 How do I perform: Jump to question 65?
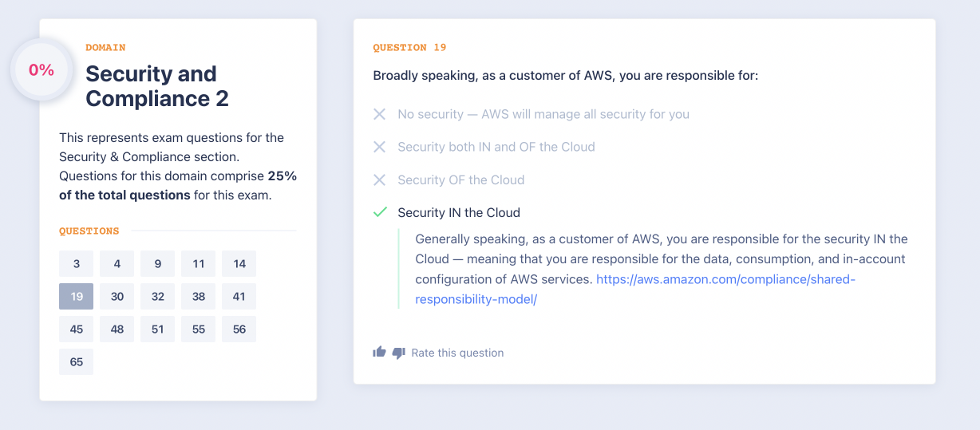coord(77,362)
